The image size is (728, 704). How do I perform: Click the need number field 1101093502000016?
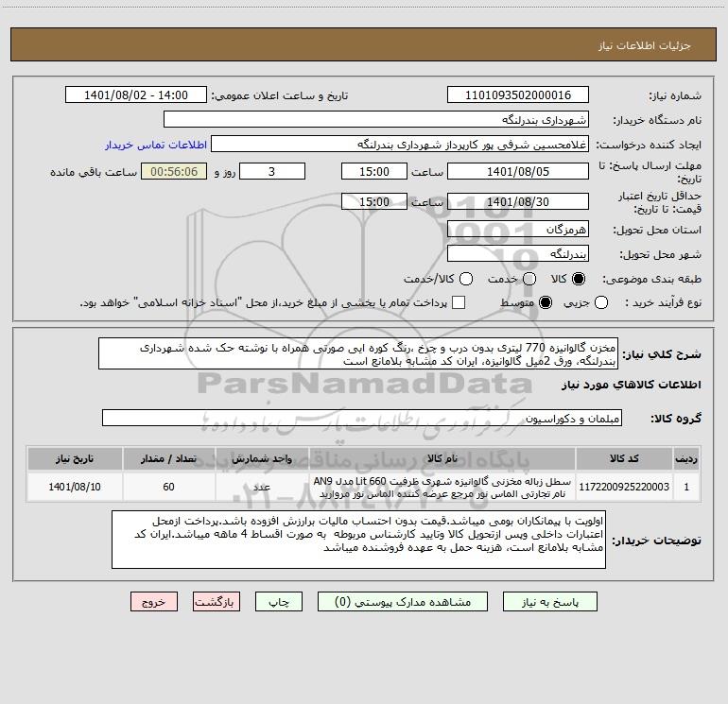click(518, 94)
